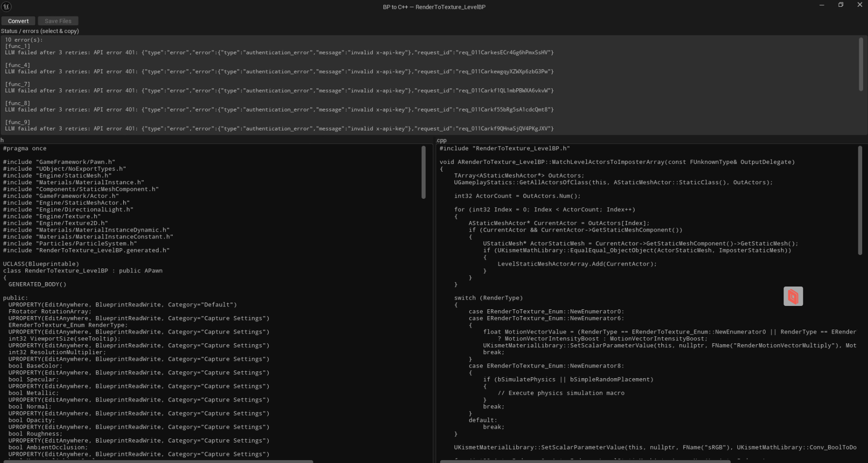Click the 'bool Metallic;' line

coord(33,393)
